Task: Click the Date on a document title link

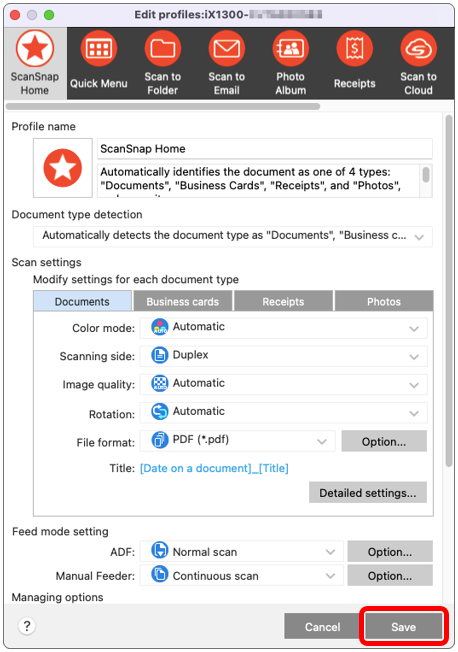Action: (196, 468)
